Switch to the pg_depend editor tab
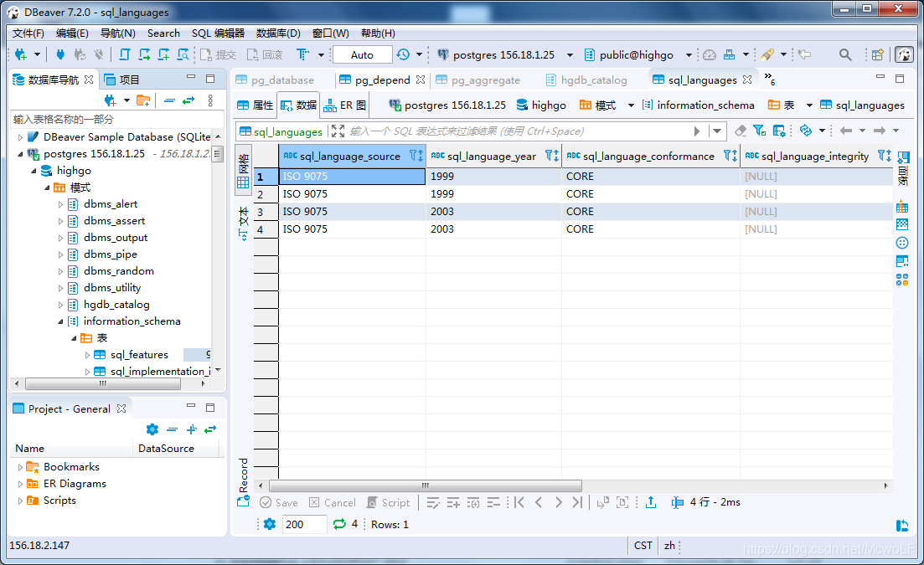 click(x=382, y=80)
